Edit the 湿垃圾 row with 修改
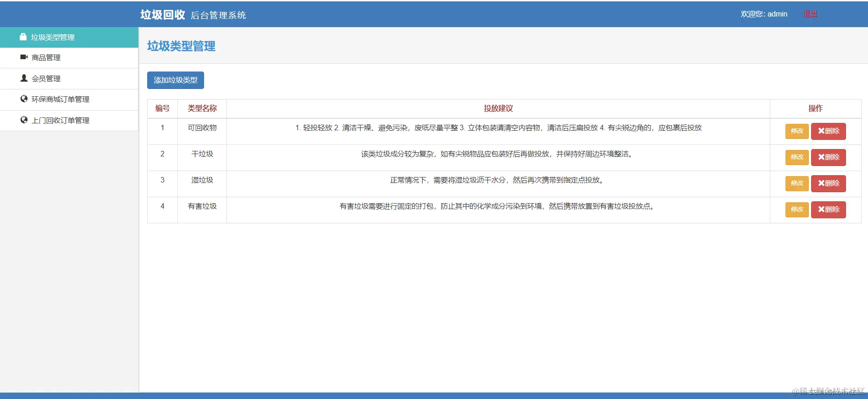Image resolution: width=868 pixels, height=399 pixels. (797, 183)
